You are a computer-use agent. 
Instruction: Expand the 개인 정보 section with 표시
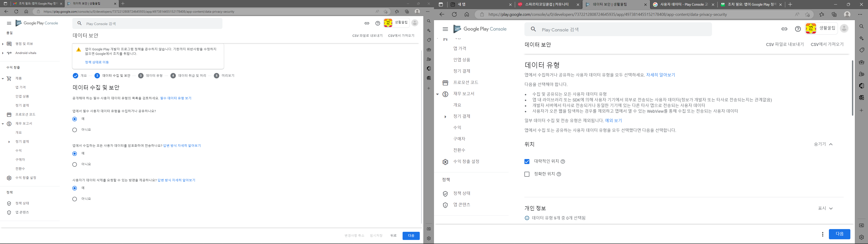coord(825,208)
